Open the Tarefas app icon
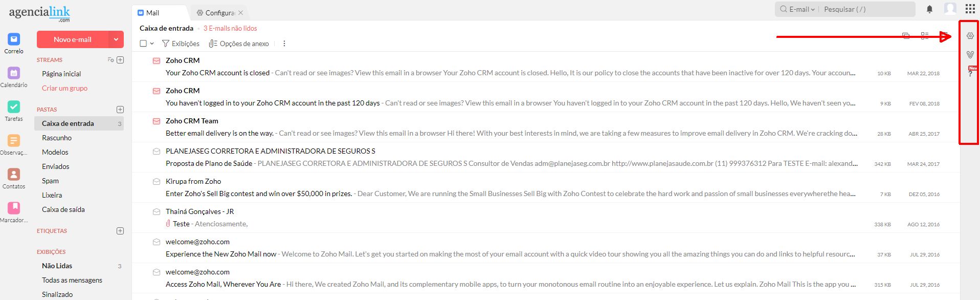980x300 pixels. point(14,107)
